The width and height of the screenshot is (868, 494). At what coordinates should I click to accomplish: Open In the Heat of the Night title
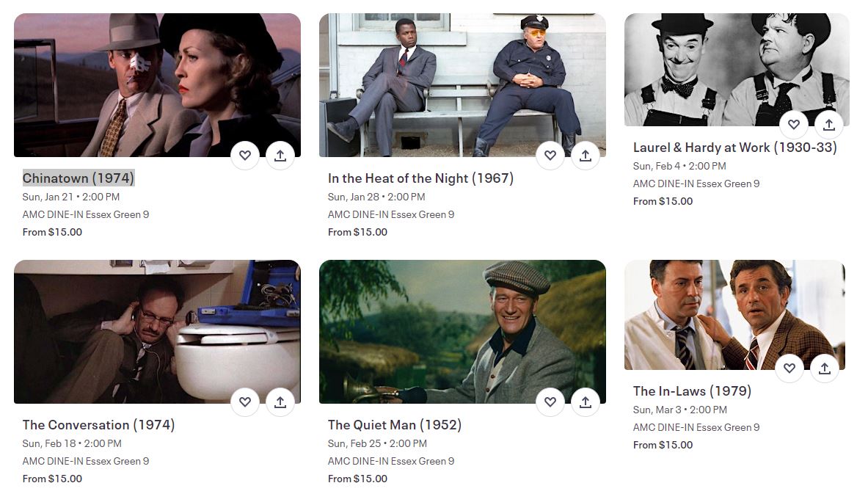420,178
